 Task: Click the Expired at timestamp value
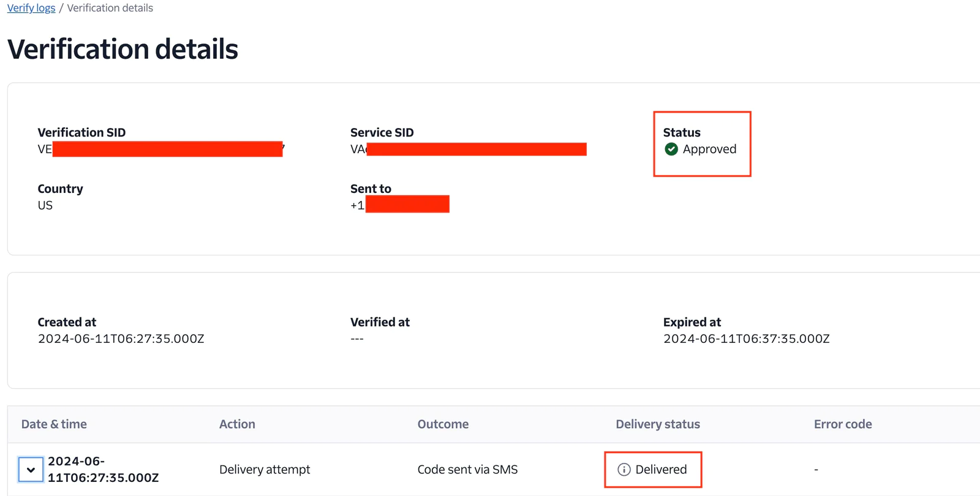pos(746,339)
